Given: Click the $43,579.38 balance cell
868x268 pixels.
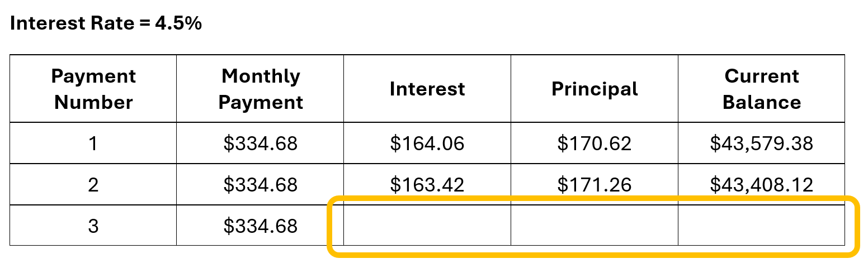Looking at the screenshot, I should 761,143.
